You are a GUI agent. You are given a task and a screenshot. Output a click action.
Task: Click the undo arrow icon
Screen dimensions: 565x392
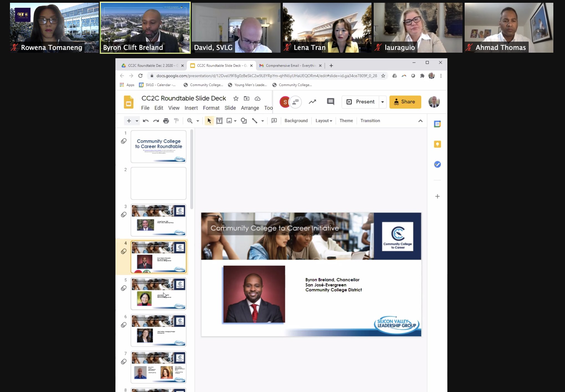146,121
